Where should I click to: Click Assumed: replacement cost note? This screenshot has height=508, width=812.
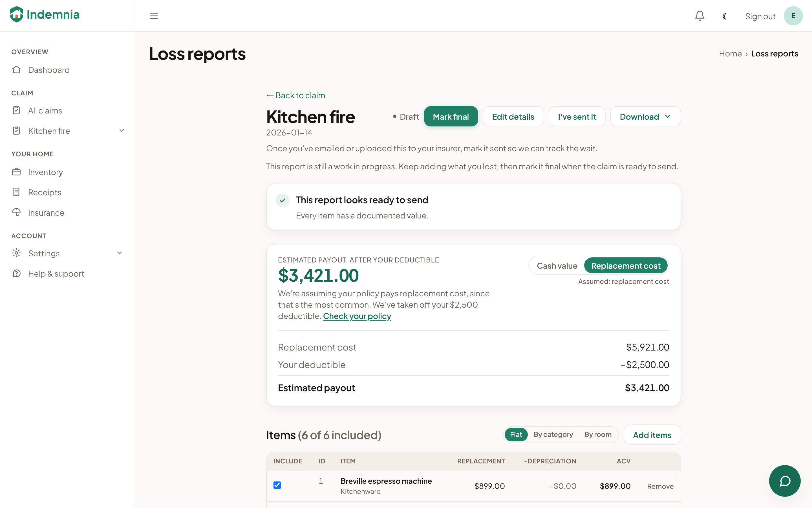623,282
